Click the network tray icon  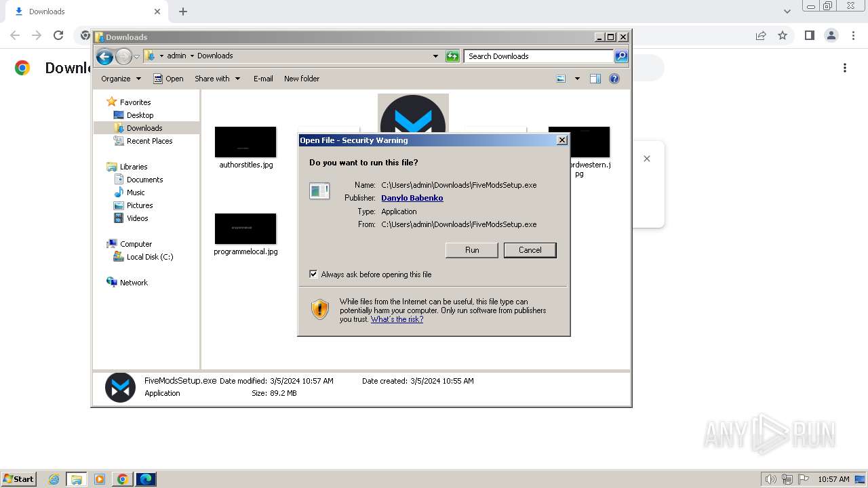tap(787, 479)
